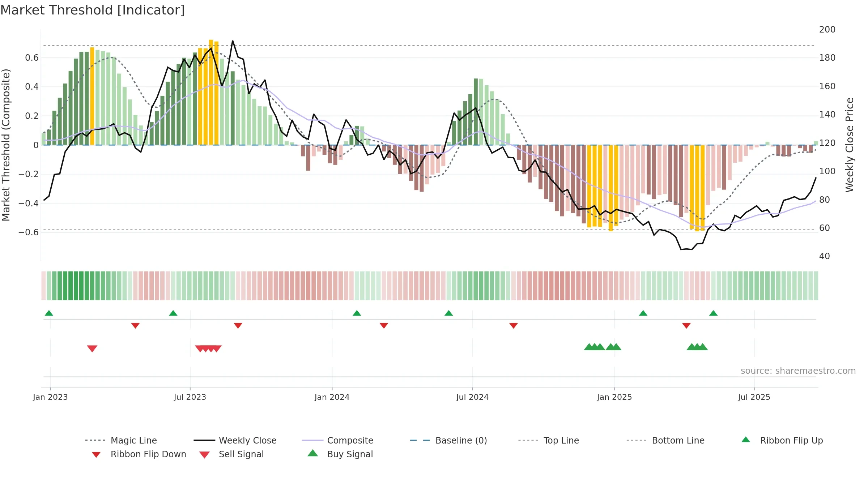Viewport: 868px width, 488px height.
Task: Toggle the Magic Line legend entry
Action: (121, 440)
